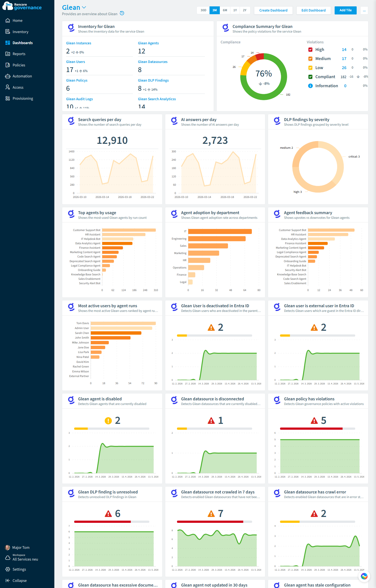This screenshot has height=588, width=376.
Task: Click the Workspace cloud icon
Action: (x=8, y=558)
